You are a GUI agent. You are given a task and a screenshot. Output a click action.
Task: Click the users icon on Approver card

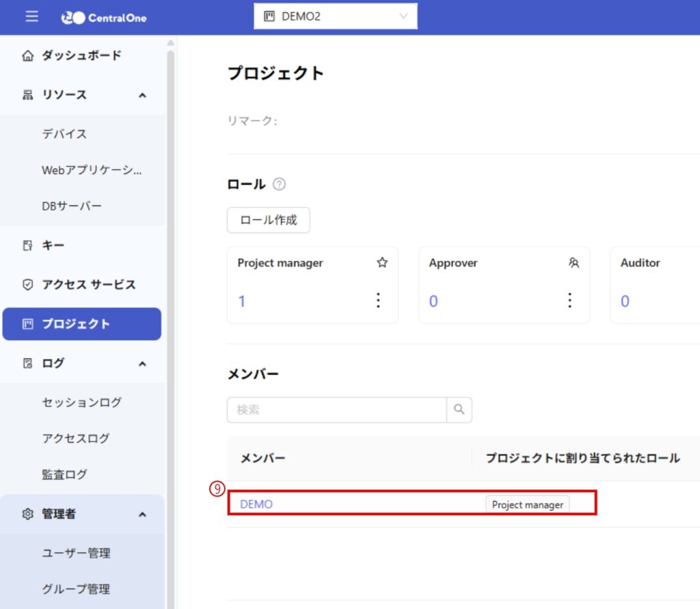point(574,262)
